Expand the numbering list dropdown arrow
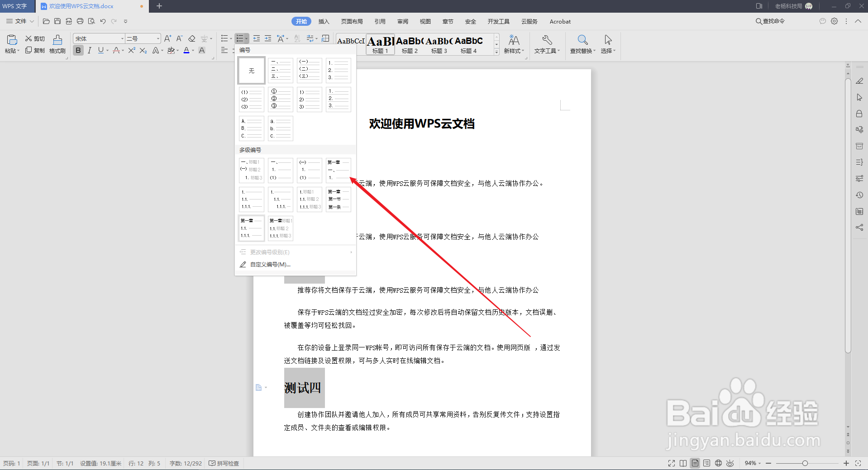This screenshot has width=868, height=470. tap(246, 39)
